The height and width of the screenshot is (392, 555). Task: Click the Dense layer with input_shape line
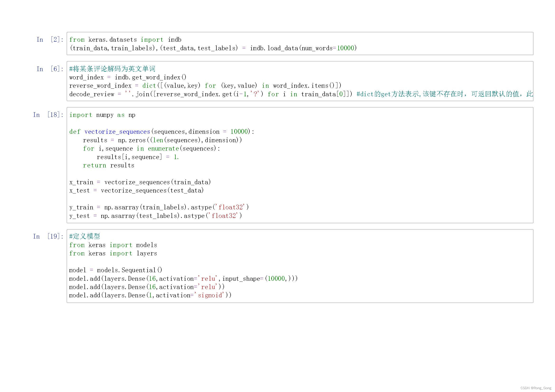pos(183,279)
